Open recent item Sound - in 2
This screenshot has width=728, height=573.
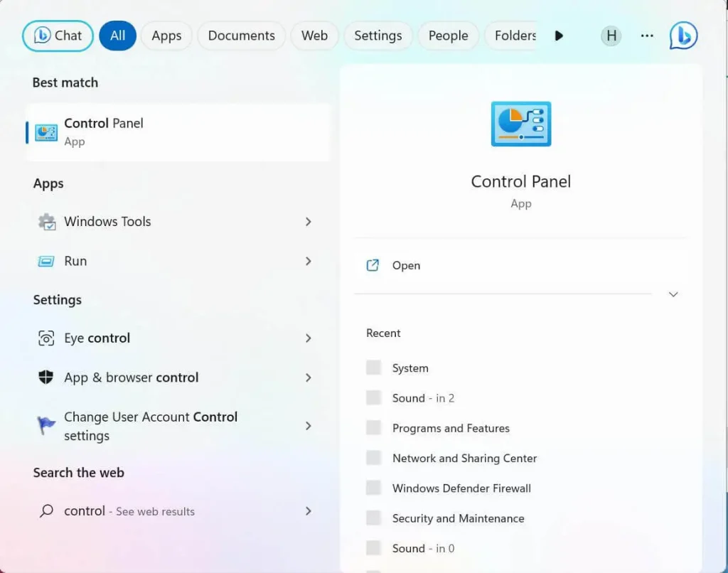(x=520, y=398)
